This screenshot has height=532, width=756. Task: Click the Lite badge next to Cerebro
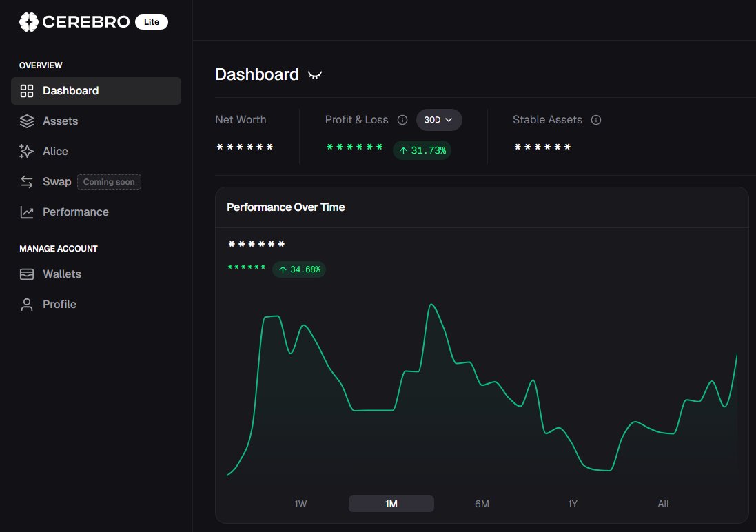(151, 21)
